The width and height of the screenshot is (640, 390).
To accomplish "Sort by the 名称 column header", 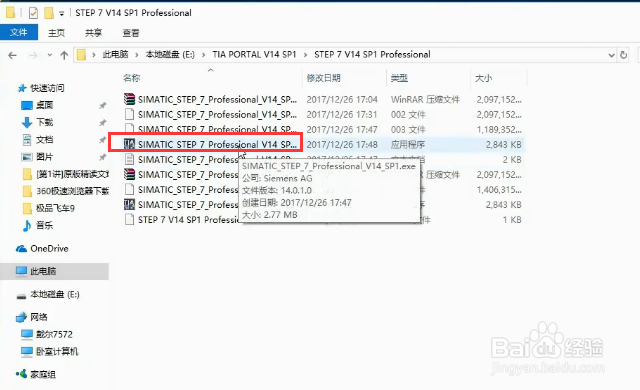I will click(x=131, y=78).
